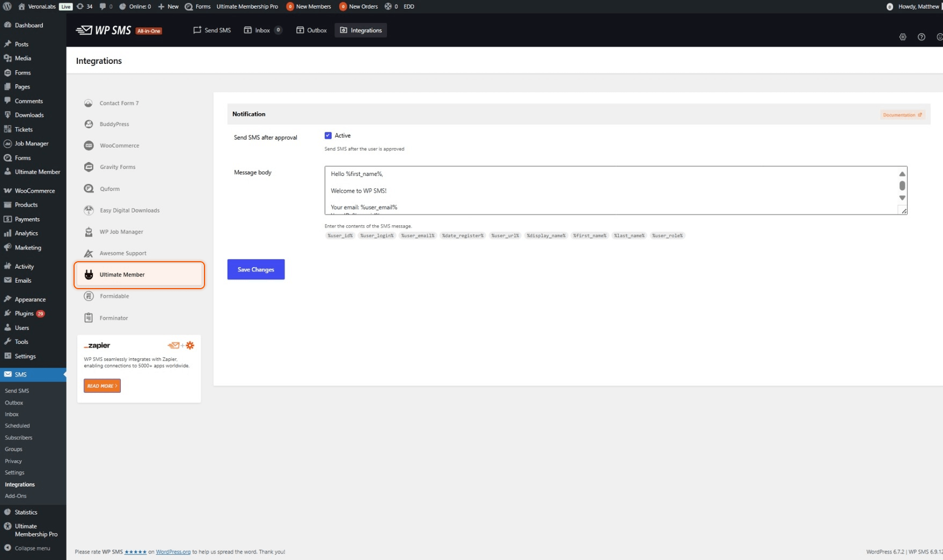Click the Collapse menu arrow icon

(8, 548)
